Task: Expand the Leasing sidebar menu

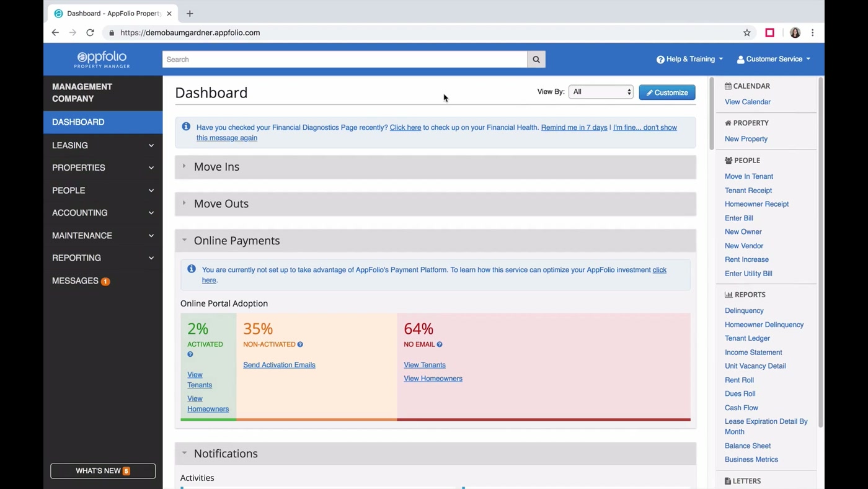Action: [103, 145]
